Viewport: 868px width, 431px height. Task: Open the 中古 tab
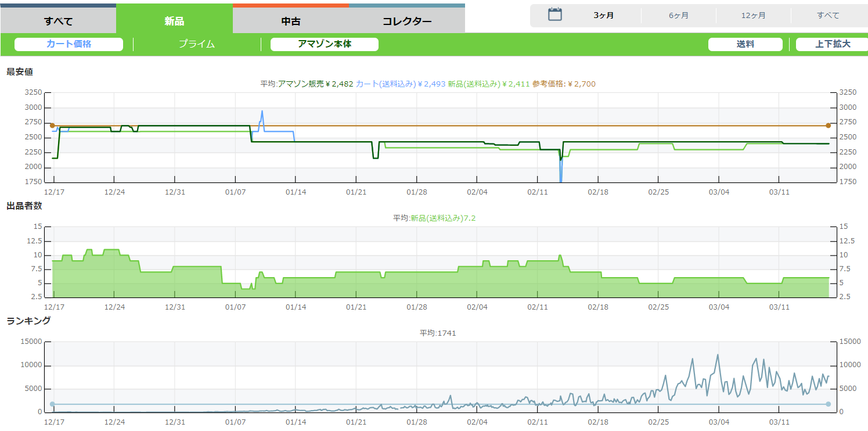coord(291,21)
